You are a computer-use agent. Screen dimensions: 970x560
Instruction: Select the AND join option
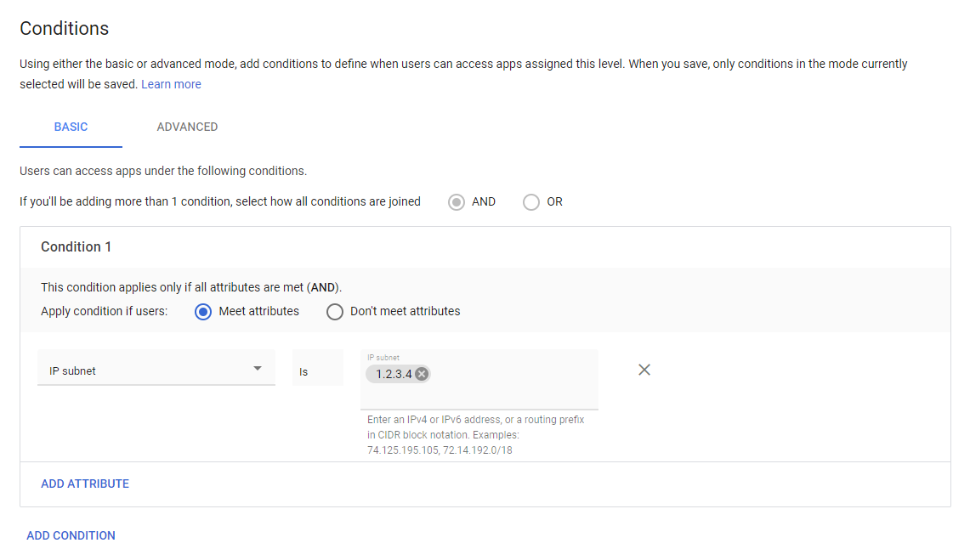click(x=457, y=202)
